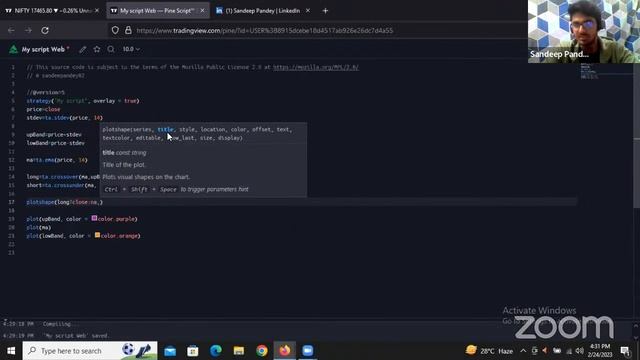Rename script using the pencil icon
This screenshot has height=360, width=640.
pyautogui.click(x=82, y=49)
